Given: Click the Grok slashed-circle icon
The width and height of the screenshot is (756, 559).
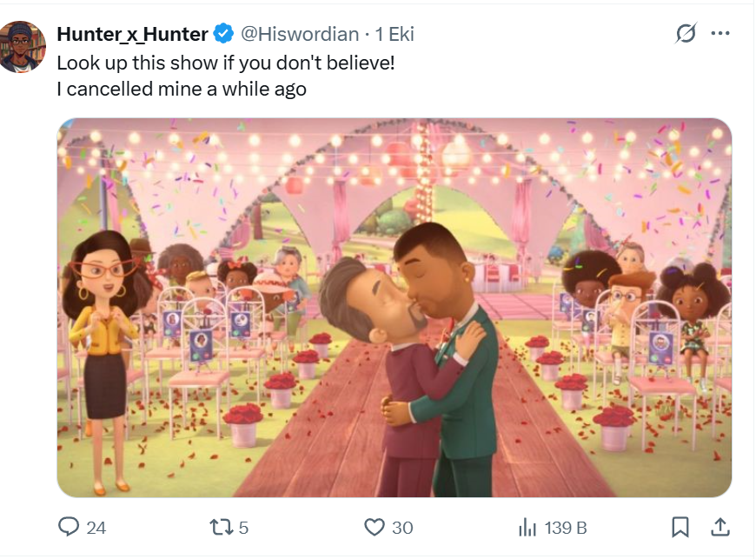Looking at the screenshot, I should [x=686, y=34].
